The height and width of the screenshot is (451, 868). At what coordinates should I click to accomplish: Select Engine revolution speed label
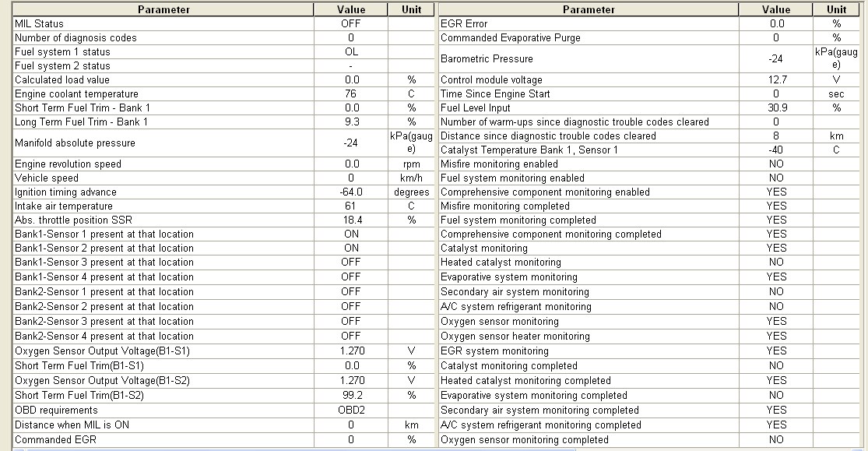pyautogui.click(x=68, y=164)
